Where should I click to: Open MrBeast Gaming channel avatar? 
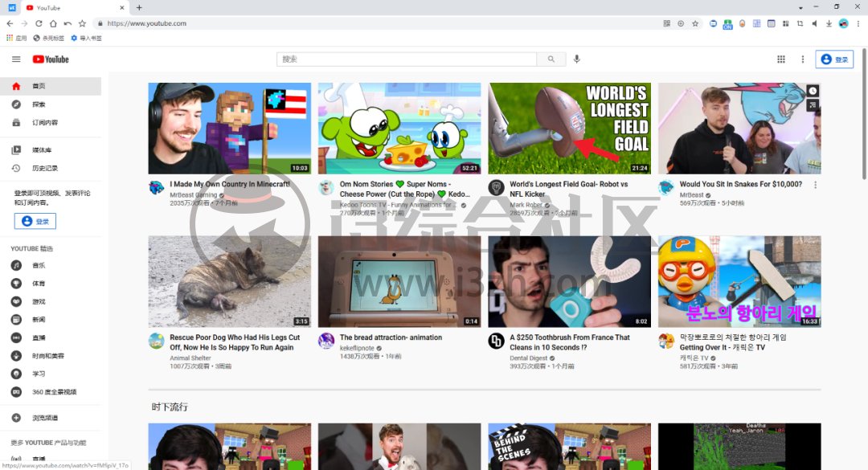(x=157, y=187)
